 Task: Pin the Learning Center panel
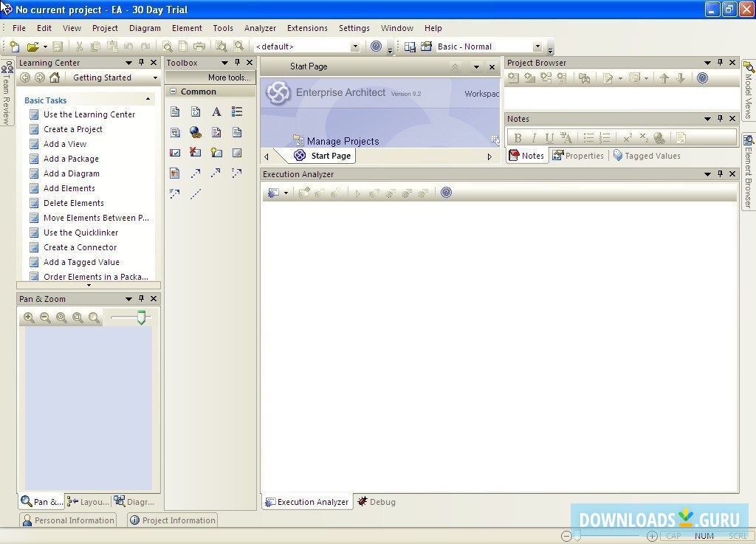pos(141,62)
